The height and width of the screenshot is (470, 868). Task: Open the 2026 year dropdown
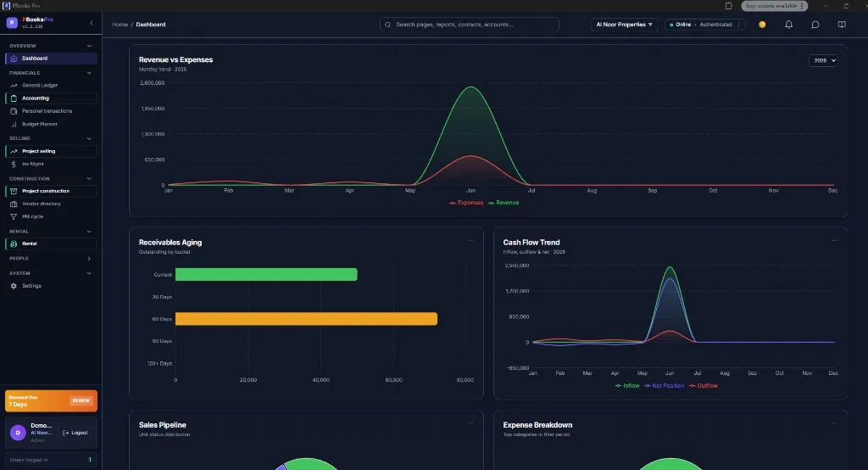pyautogui.click(x=823, y=60)
